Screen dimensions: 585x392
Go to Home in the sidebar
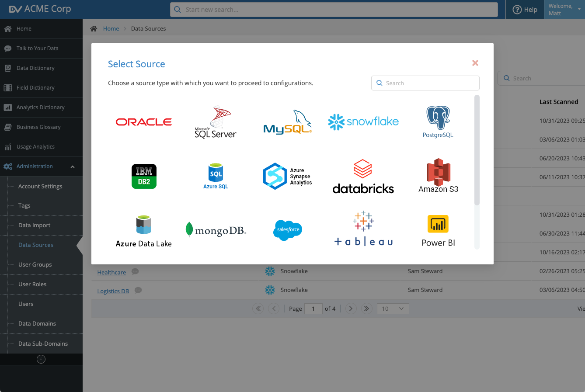[x=41, y=29]
